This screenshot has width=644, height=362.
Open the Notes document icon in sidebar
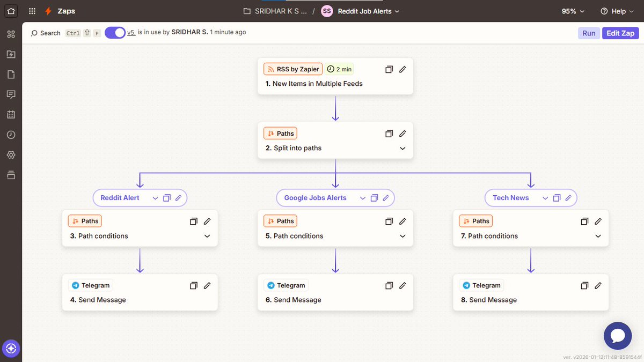click(x=11, y=75)
